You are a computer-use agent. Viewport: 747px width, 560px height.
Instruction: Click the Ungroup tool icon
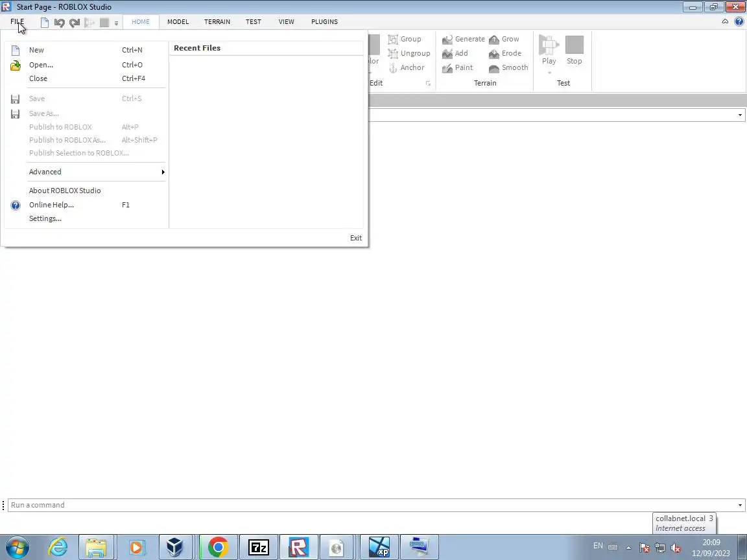(x=393, y=53)
